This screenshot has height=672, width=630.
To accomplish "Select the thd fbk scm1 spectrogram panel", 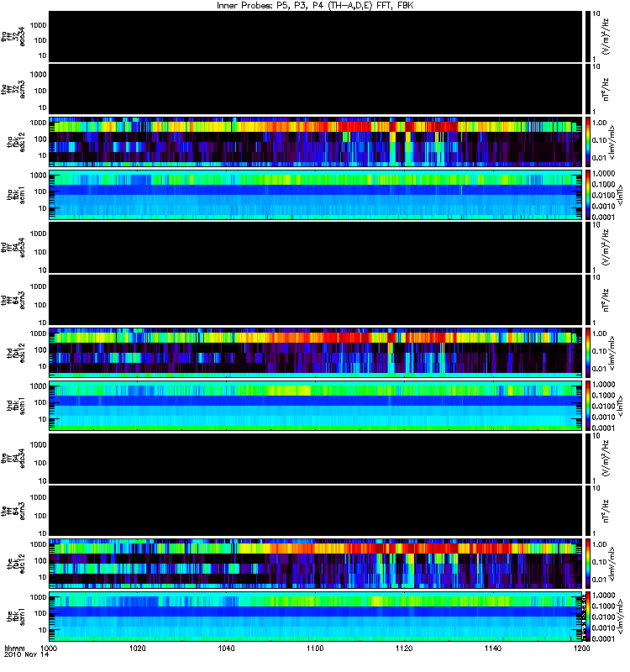I will [316, 406].
